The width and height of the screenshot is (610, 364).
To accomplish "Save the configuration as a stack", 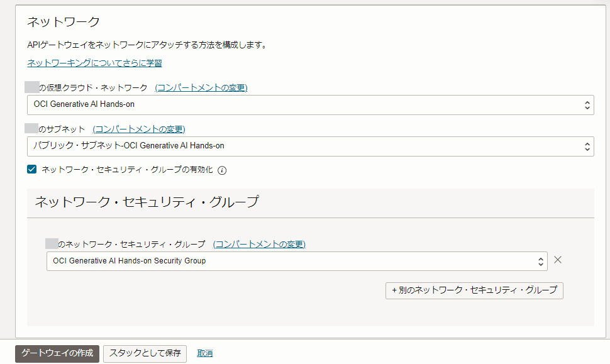I will coord(145,353).
